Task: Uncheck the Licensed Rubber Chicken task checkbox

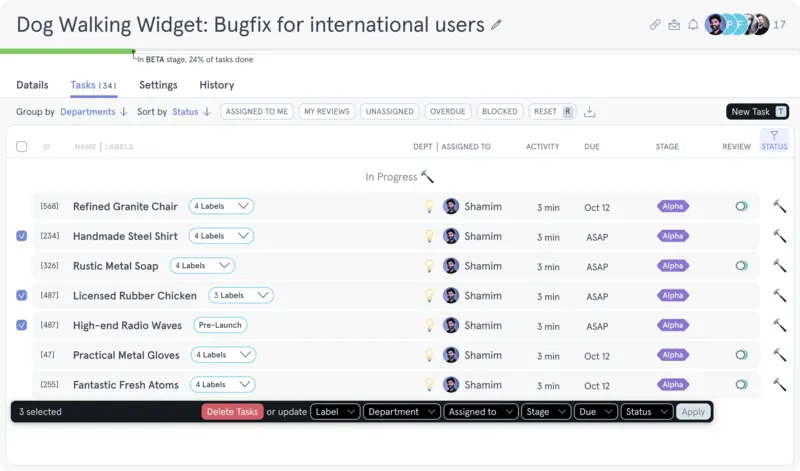Action: pos(21,295)
